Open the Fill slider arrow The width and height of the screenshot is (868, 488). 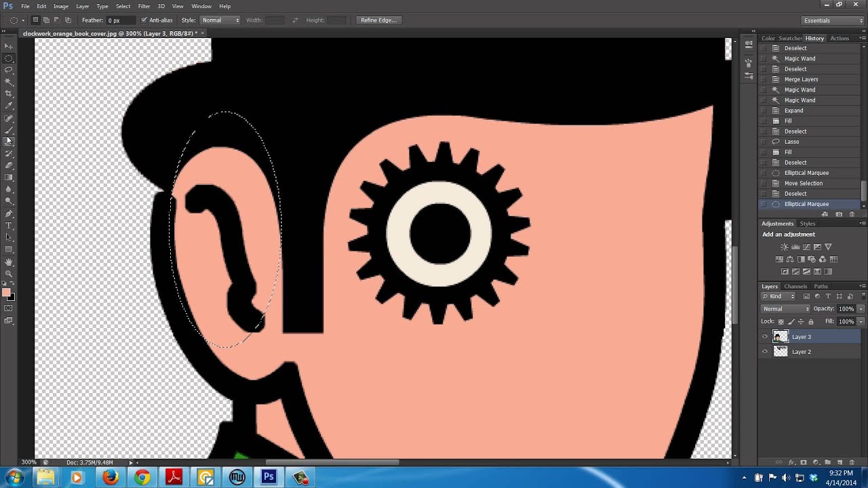tap(861, 322)
